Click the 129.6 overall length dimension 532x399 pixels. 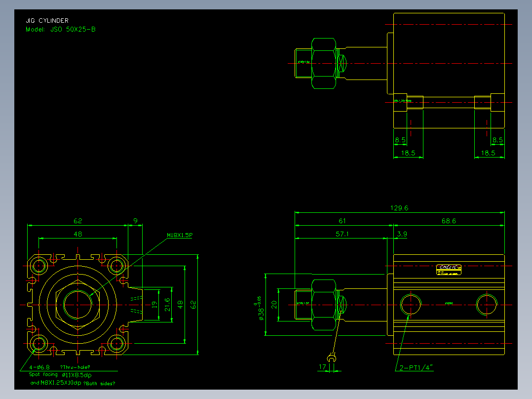(399, 208)
